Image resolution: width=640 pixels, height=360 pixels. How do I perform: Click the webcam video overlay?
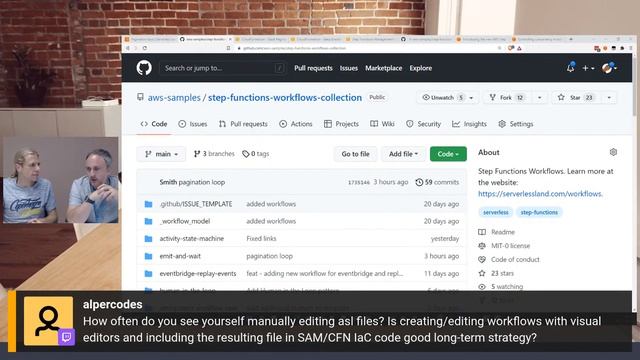pyautogui.click(x=61, y=180)
